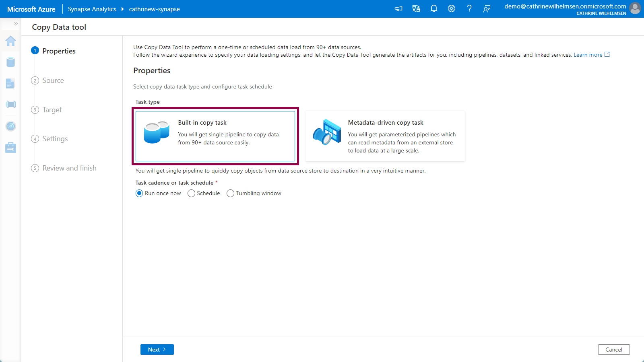This screenshot has width=644, height=362.
Task: Open the Learn more link
Action: tap(588, 55)
